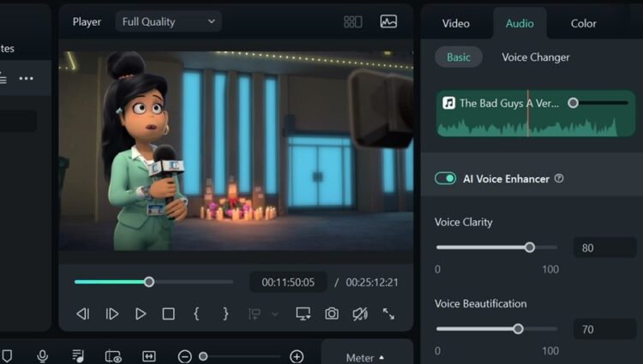Open AI Voice Enhancer help icon
The image size is (643, 364).
coord(559,178)
